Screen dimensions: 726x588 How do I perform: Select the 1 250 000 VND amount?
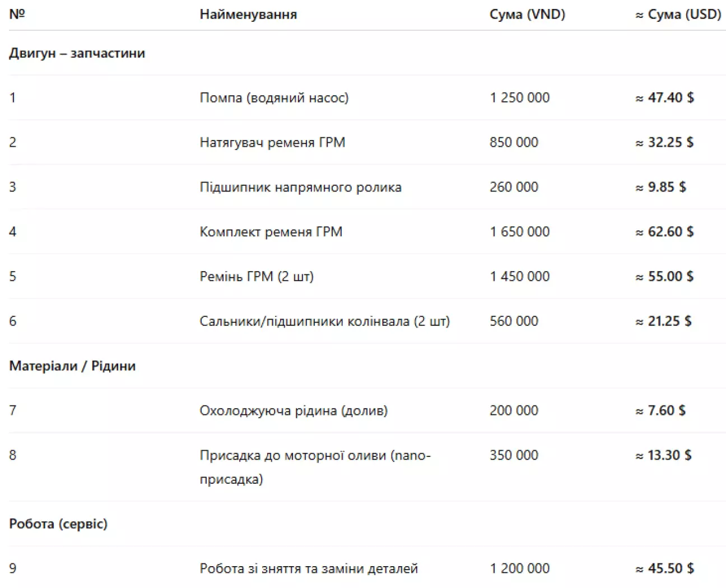pos(519,98)
